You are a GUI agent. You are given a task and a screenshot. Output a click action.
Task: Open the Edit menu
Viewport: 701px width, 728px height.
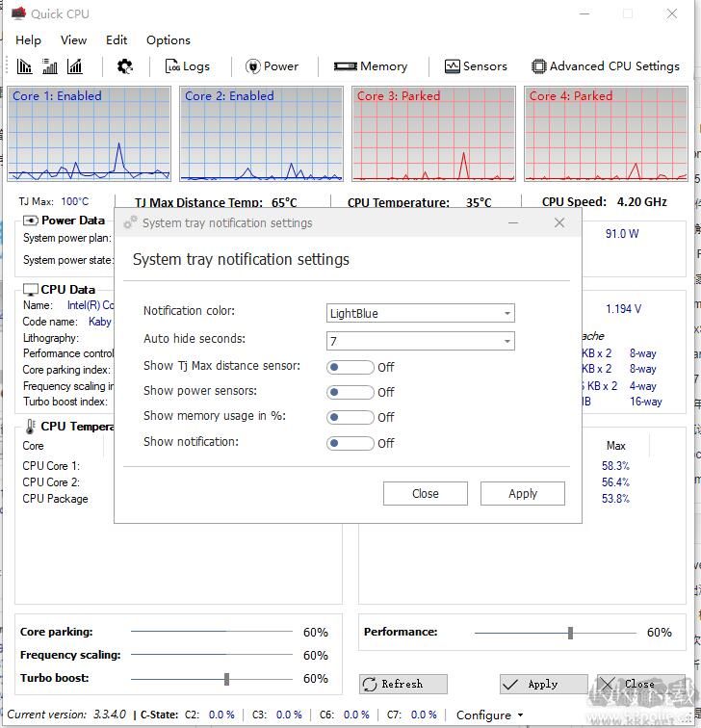click(x=117, y=40)
